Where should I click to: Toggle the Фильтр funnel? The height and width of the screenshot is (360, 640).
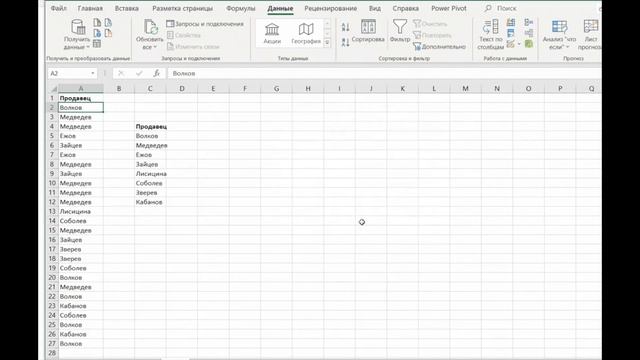400,31
